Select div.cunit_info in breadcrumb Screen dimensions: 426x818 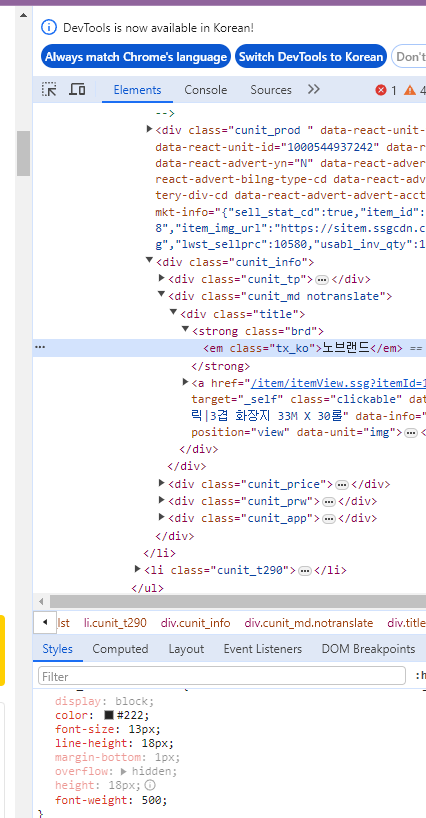196,623
